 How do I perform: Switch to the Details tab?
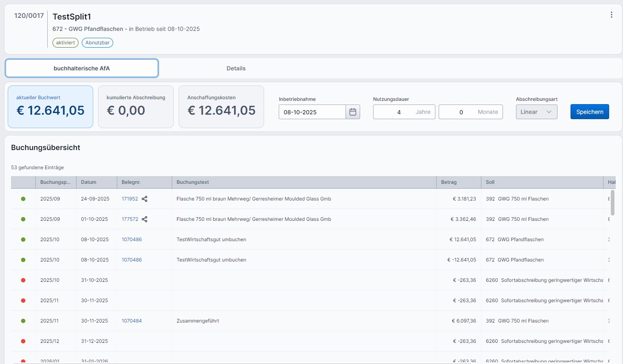236,68
